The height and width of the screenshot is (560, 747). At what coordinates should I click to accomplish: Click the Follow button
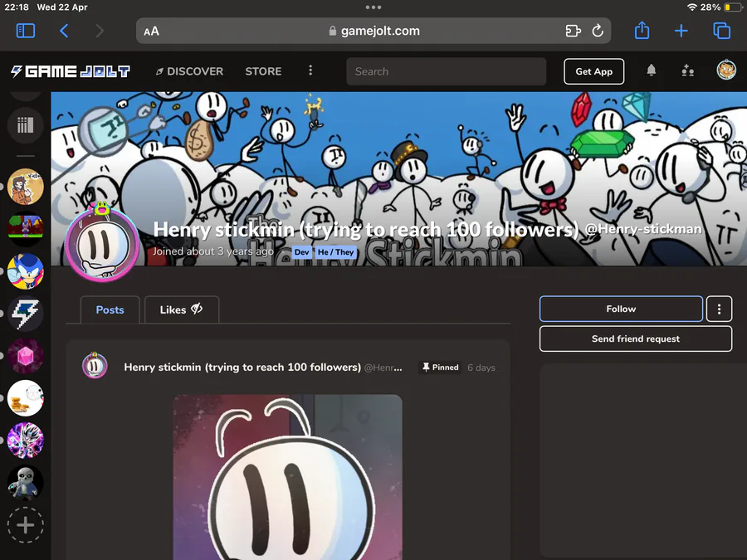click(x=621, y=309)
